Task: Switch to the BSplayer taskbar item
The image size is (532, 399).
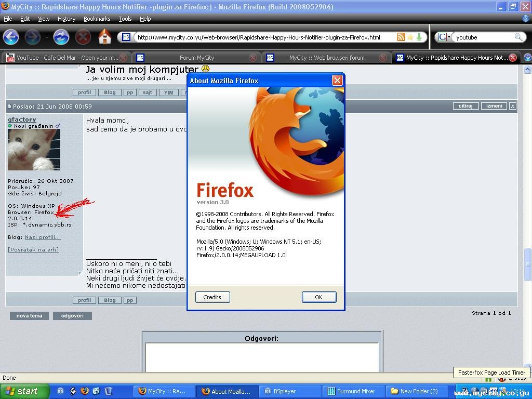Action: tap(290, 391)
